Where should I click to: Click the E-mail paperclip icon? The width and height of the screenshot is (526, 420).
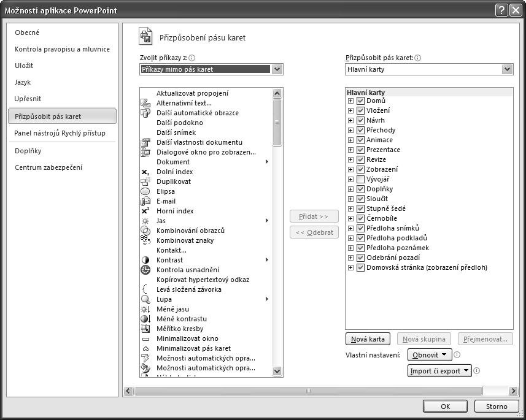coord(145,201)
